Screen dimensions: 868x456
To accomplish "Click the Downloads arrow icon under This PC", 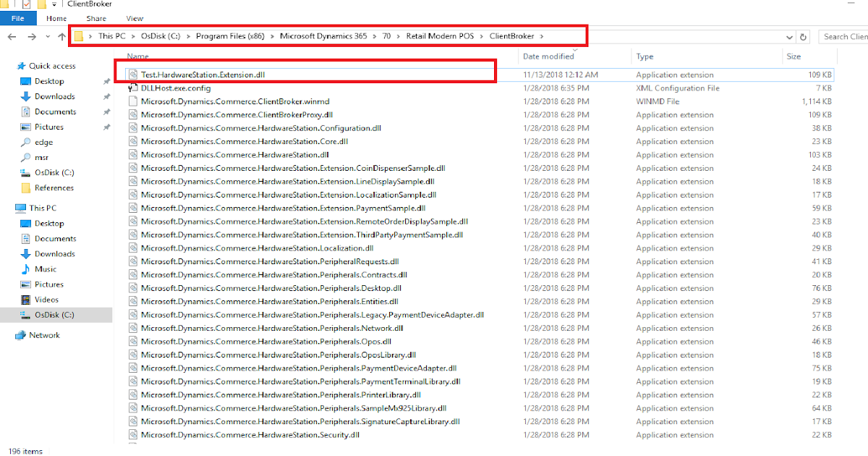I will (x=25, y=254).
